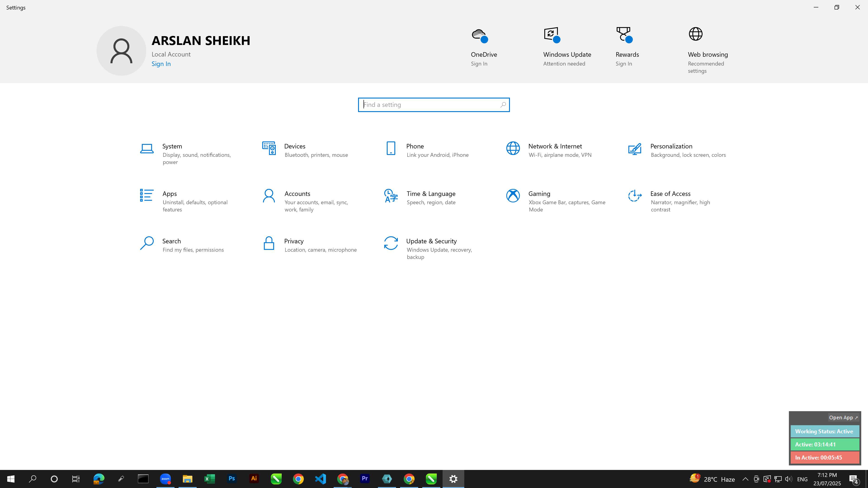Image resolution: width=868 pixels, height=488 pixels.
Task: Open the Personalization settings category
Action: pos(678,150)
